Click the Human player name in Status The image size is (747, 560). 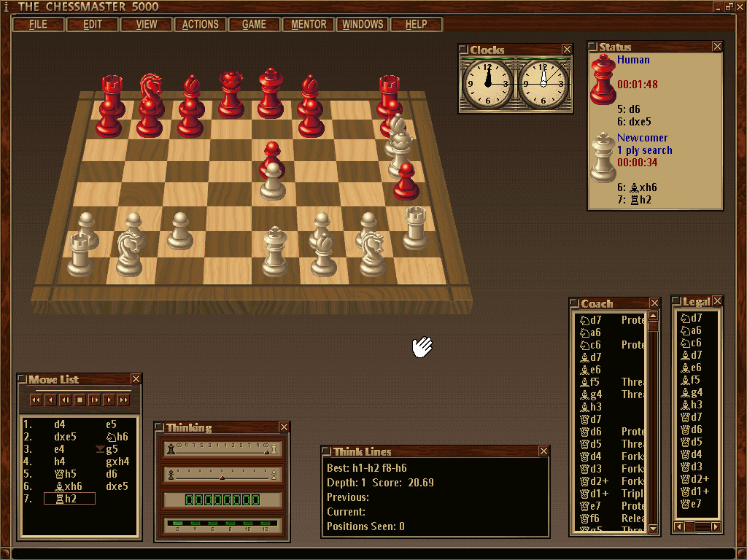pos(633,60)
